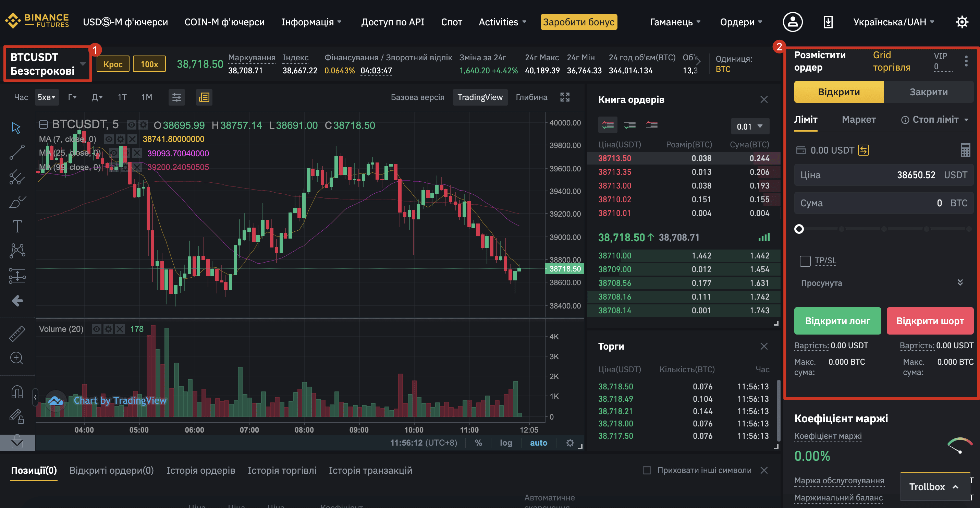Viewport: 980px width, 508px height.
Task: Click the back arrow icon in chart toolbar
Action: click(x=17, y=301)
